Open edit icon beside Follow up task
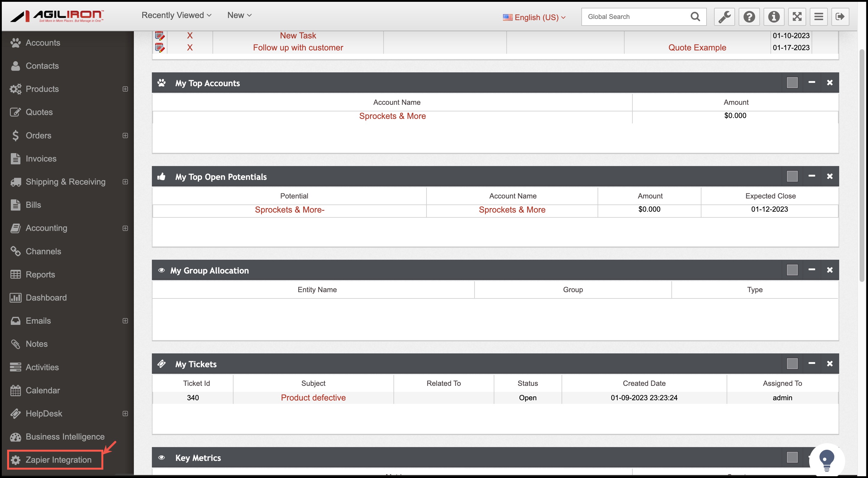The width and height of the screenshot is (868, 478). point(160,47)
